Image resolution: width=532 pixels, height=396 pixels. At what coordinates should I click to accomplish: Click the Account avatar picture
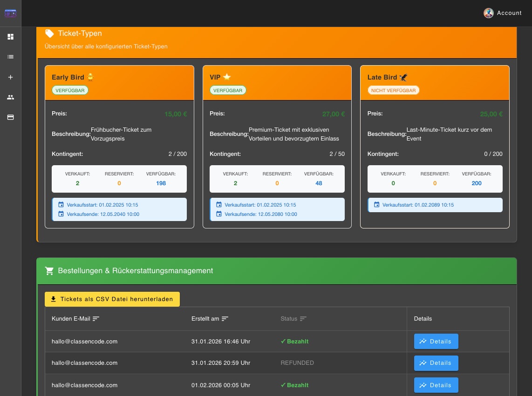[x=488, y=13]
